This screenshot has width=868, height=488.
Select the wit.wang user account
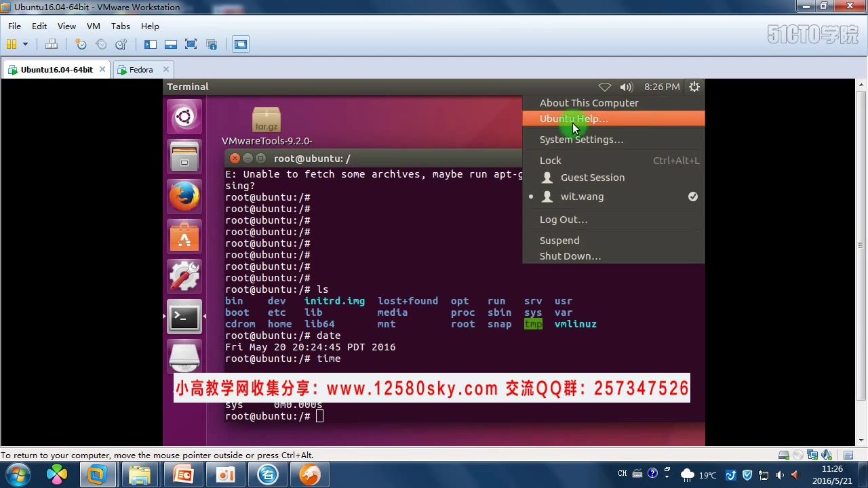coord(582,196)
